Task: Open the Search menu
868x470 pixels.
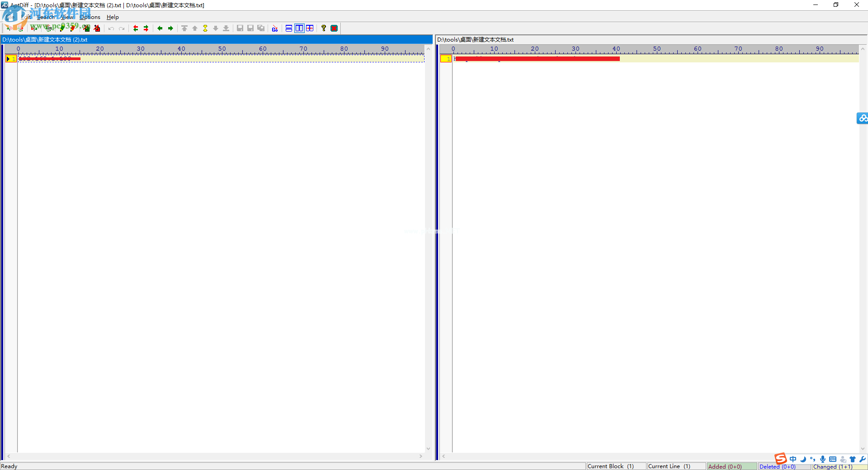Action: (46, 17)
